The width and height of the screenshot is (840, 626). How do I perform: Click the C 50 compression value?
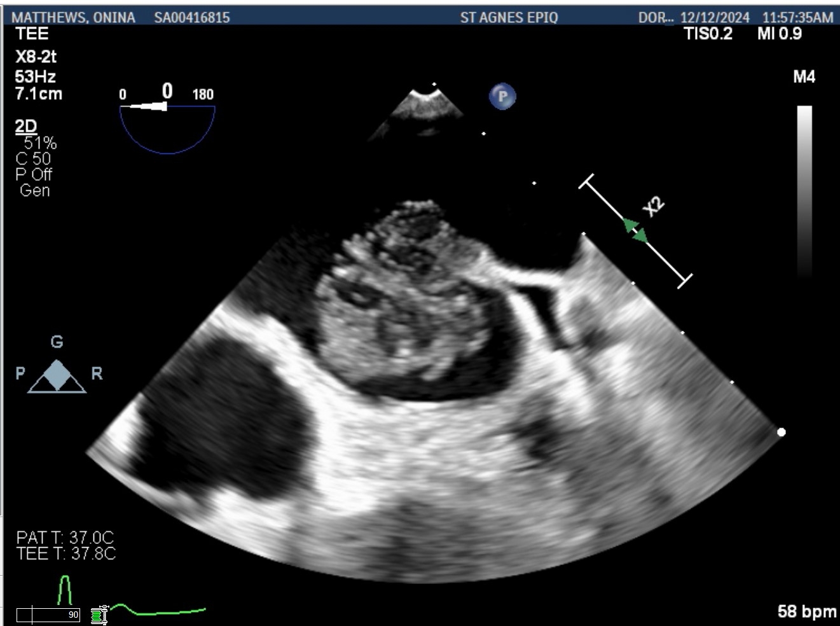point(33,158)
